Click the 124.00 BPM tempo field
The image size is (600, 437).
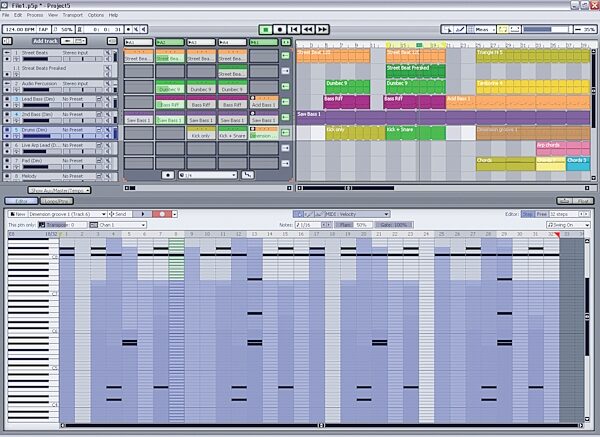(20, 29)
